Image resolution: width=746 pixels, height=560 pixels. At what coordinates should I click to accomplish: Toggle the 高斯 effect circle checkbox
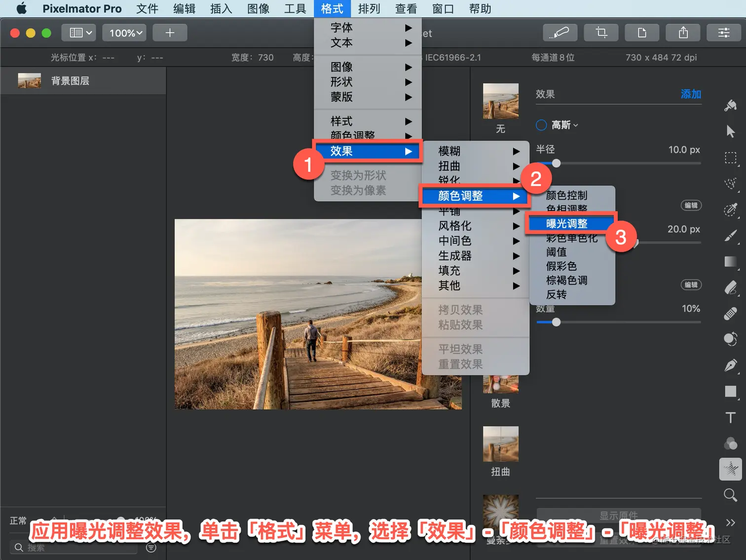[x=541, y=125]
